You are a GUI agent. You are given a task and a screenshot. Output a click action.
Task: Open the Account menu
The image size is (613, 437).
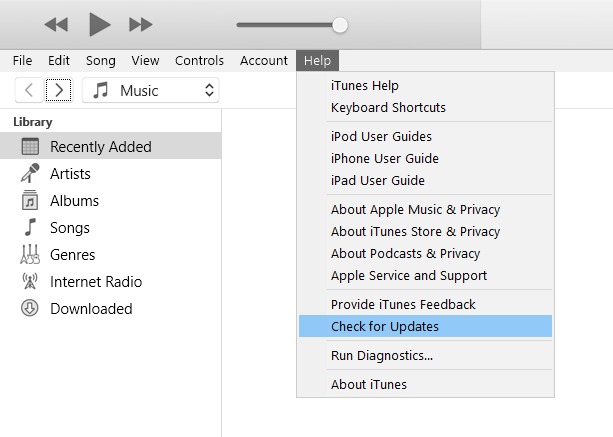coord(264,60)
